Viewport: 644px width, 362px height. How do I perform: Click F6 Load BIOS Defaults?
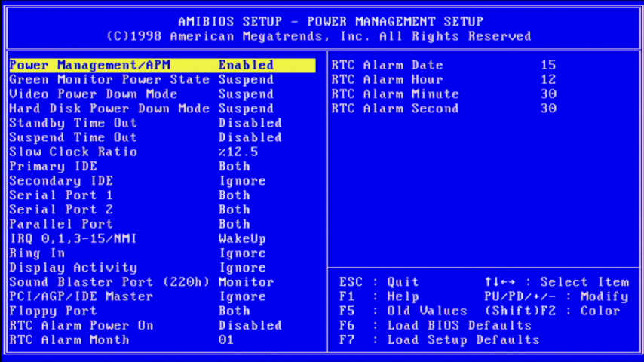coord(435,326)
